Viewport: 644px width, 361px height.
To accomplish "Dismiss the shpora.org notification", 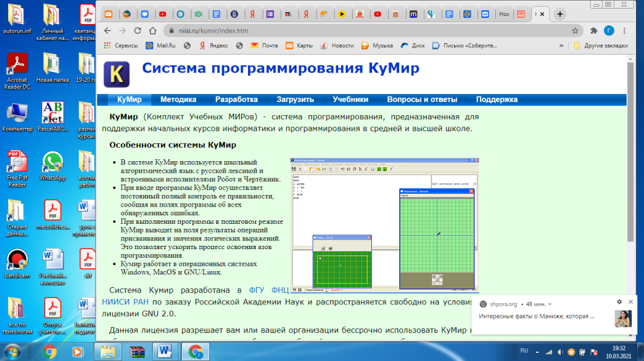I will point(631,302).
